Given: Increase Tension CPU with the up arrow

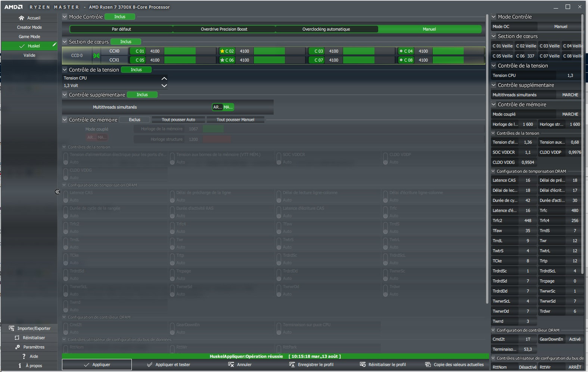Looking at the screenshot, I should (164, 78).
